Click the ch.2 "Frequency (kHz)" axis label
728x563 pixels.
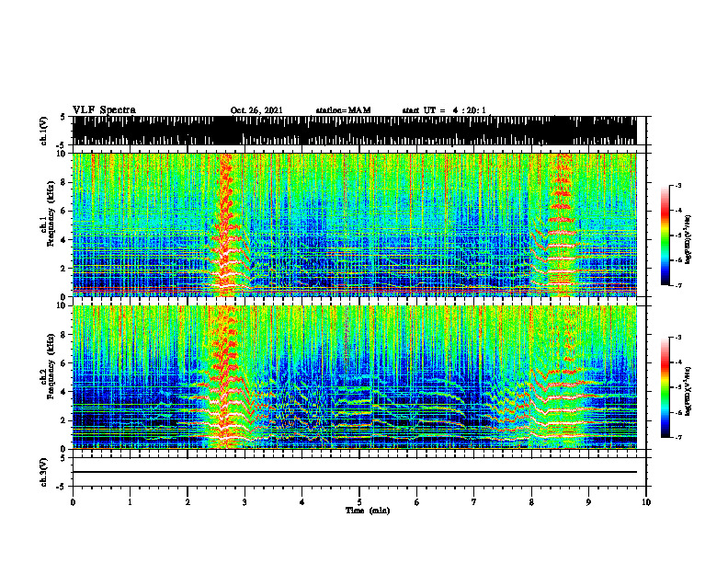51,366
